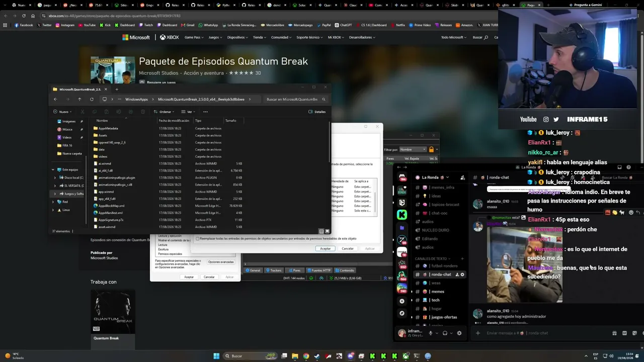The height and width of the screenshot is (362, 644).
Task: Open the Windows Start menu
Action: pos(216,356)
